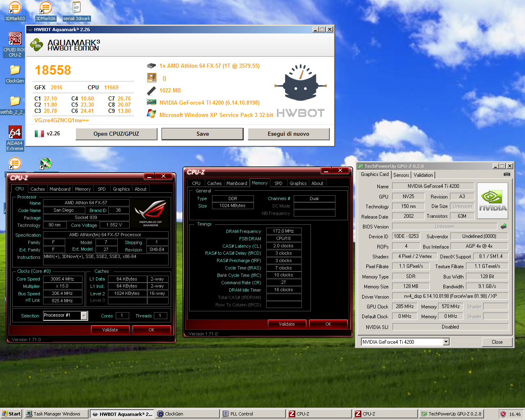Click the Aquamark score 18558
Viewport: 525px width, 420px height.
(53, 70)
